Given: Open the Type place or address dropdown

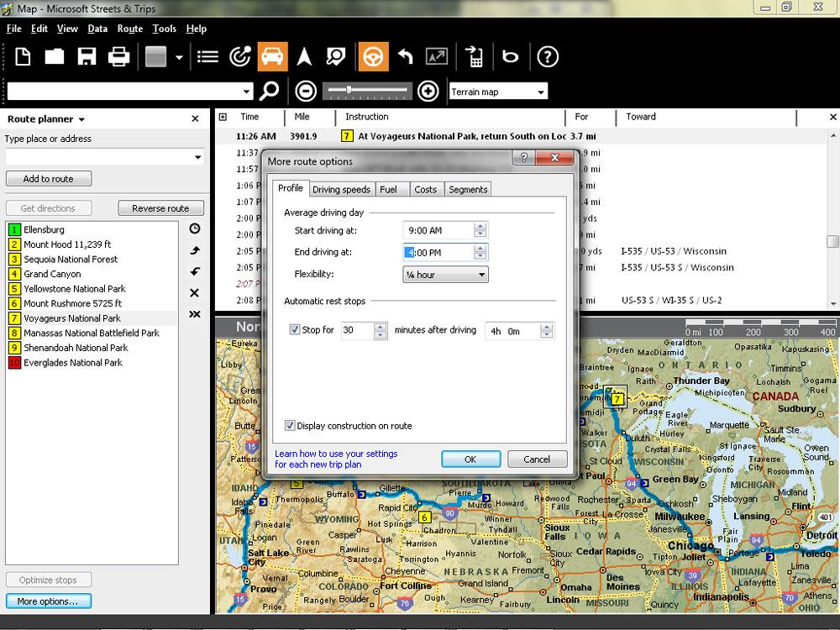Looking at the screenshot, I should pyautogui.click(x=198, y=157).
